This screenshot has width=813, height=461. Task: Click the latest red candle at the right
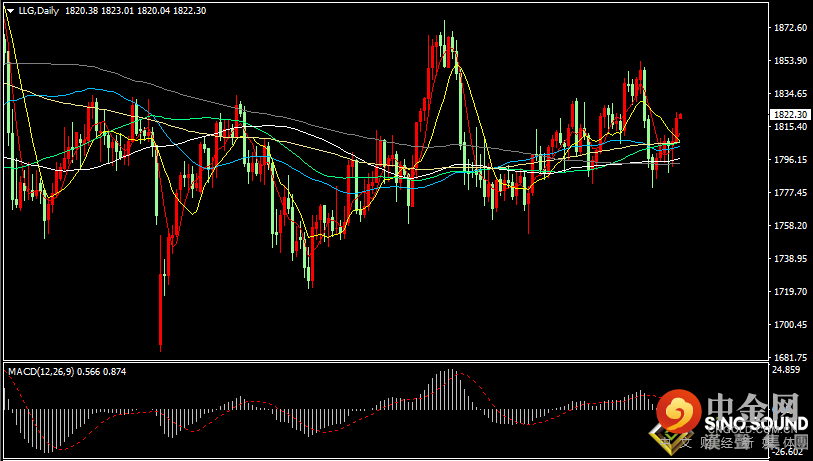678,122
